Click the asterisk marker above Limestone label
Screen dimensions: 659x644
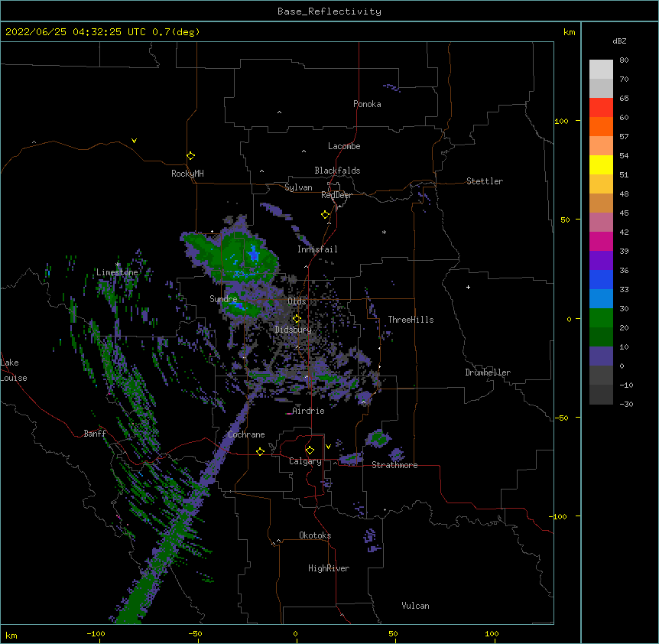(118, 265)
